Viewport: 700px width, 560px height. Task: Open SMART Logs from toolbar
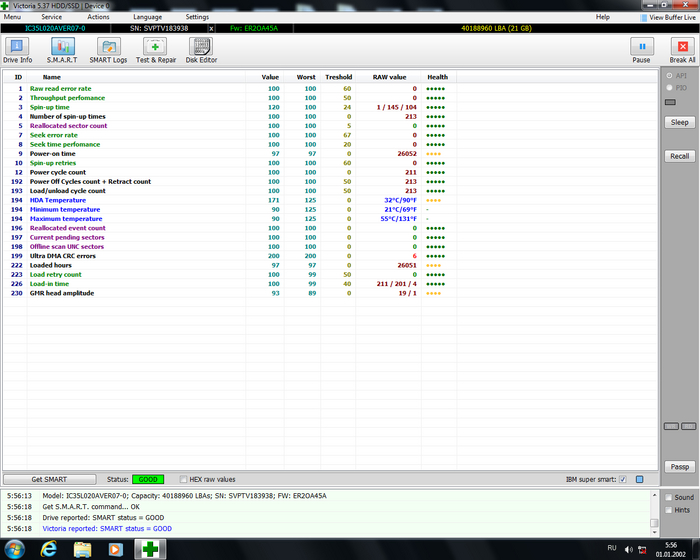pyautogui.click(x=108, y=49)
